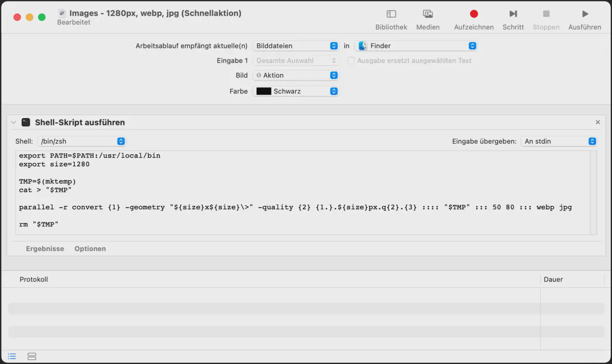Image resolution: width=612 pixels, height=364 pixels.
Task: Collapse the Shell-Skript ausführen action
Action: [x=13, y=122]
